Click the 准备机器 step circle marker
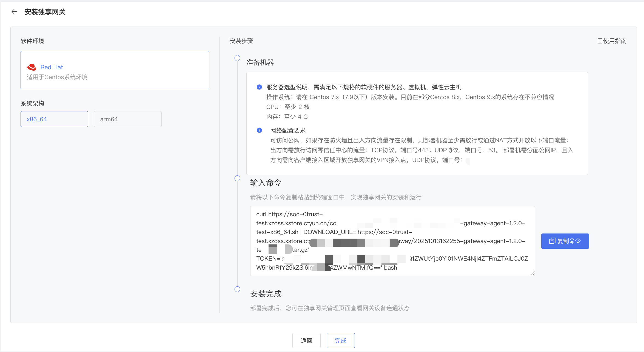Viewport: 644px width, 352px height. tap(237, 58)
